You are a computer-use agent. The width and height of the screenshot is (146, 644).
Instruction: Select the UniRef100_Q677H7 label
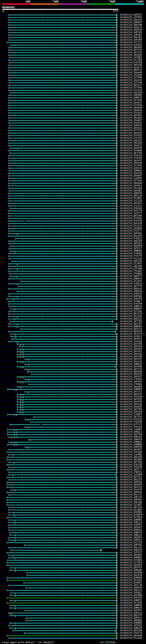point(131,417)
